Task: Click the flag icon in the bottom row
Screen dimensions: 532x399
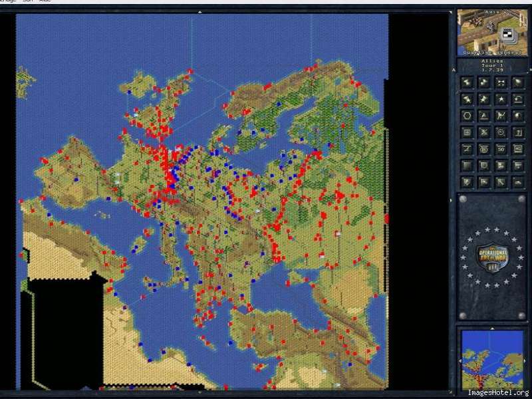Action: point(484,182)
